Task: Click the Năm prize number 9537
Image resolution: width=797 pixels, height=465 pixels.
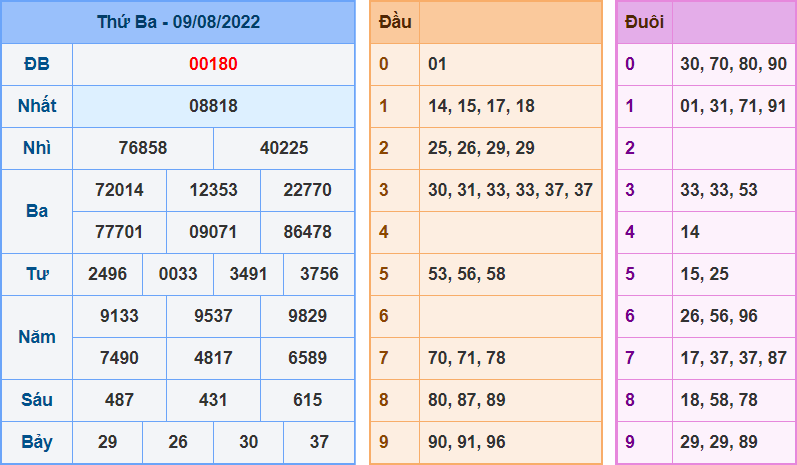Action: pyautogui.click(x=213, y=316)
